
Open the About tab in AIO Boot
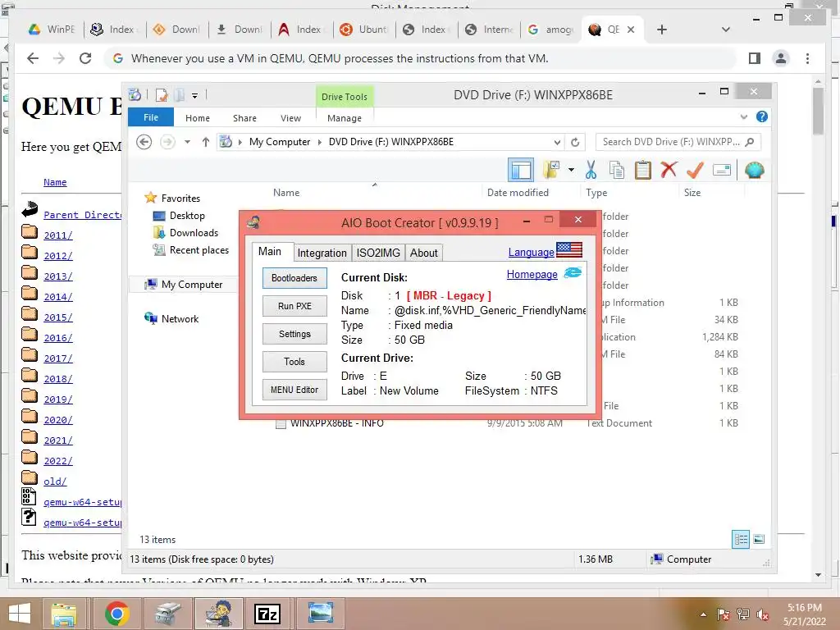pos(424,253)
